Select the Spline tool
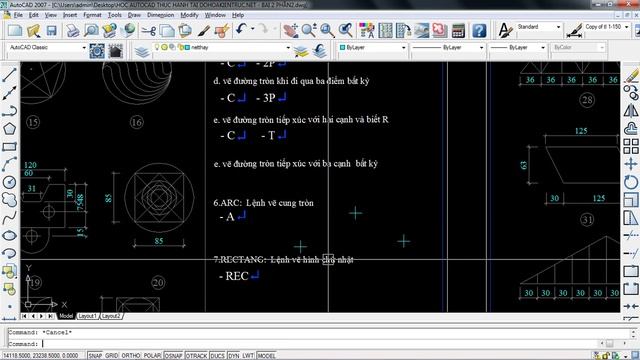This screenshot has width=640, height=360. pyautogui.click(x=9, y=218)
